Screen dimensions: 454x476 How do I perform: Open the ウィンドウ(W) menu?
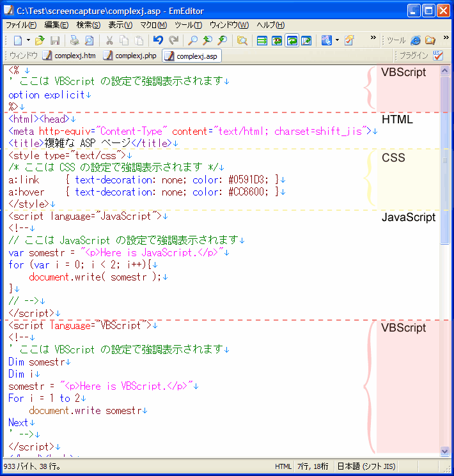pos(229,25)
